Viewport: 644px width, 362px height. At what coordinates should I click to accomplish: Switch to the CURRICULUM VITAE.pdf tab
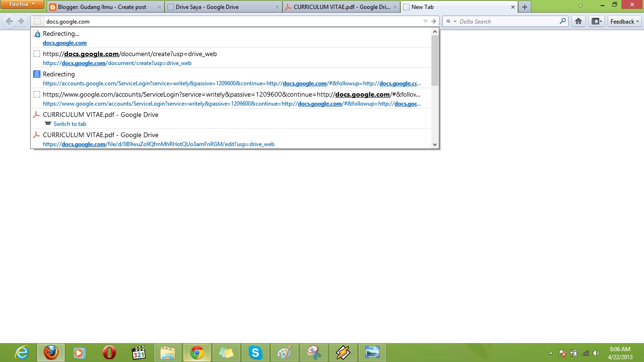pyautogui.click(x=341, y=7)
